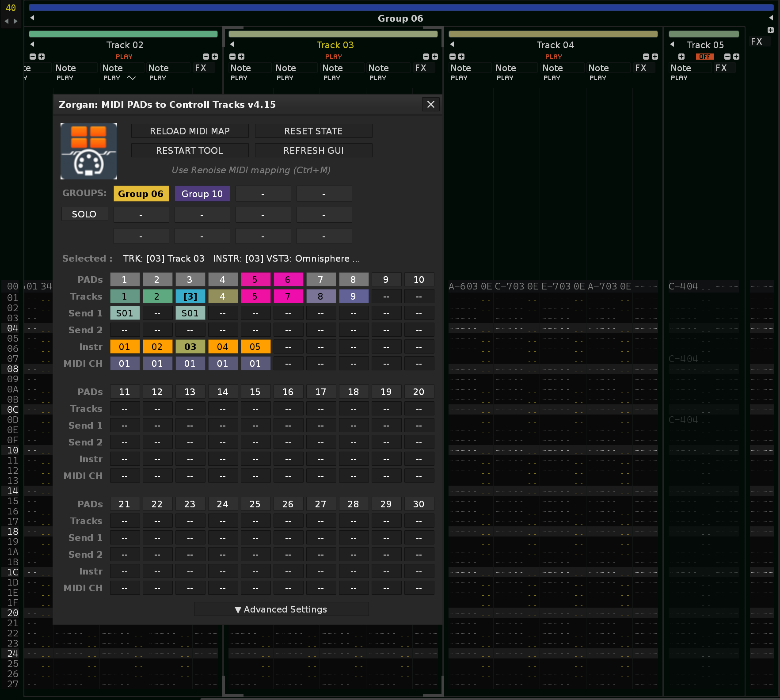Image resolution: width=780 pixels, height=700 pixels.
Task: Collapse Track 03 with its arrow
Action: pos(232,44)
